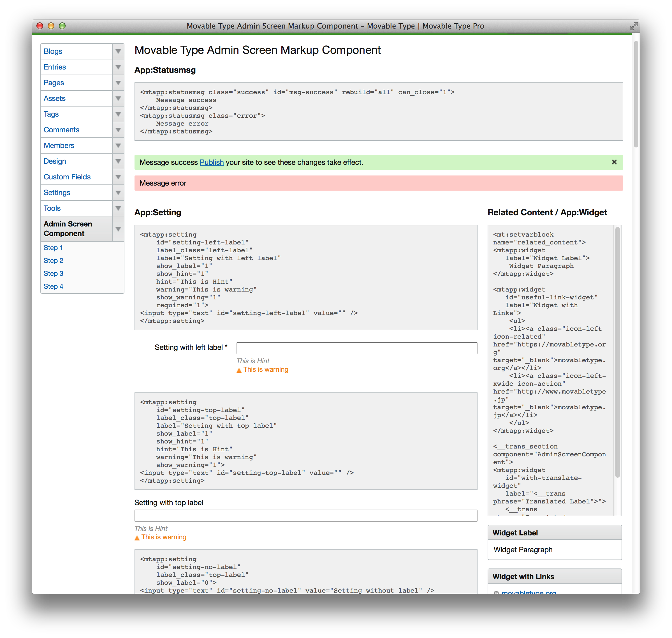Click the main page vertical scrollbar

pyautogui.click(x=636, y=94)
